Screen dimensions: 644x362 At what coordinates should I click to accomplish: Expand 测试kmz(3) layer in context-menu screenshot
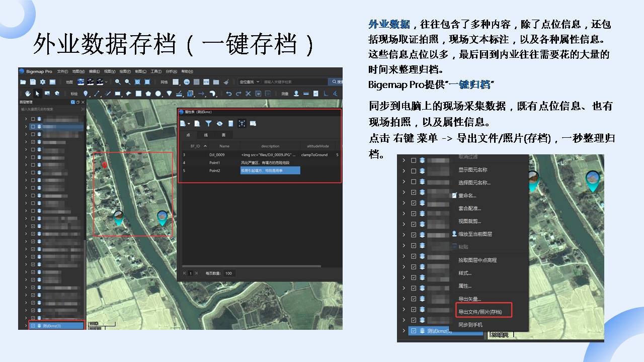pos(404,331)
